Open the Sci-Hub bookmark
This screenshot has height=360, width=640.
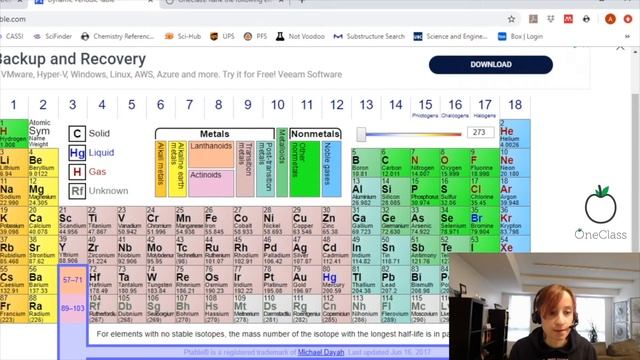pos(183,36)
